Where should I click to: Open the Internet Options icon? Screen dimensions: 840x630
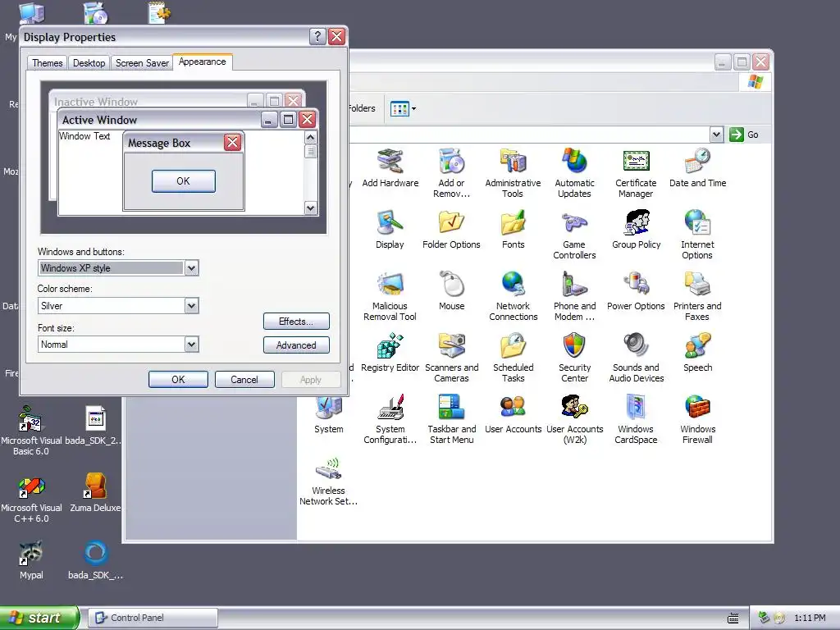[697, 223]
